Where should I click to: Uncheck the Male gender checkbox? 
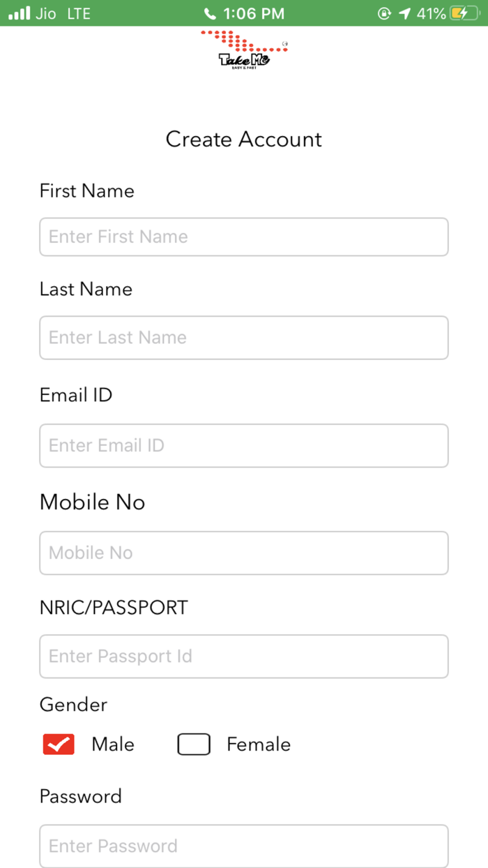[x=59, y=744]
